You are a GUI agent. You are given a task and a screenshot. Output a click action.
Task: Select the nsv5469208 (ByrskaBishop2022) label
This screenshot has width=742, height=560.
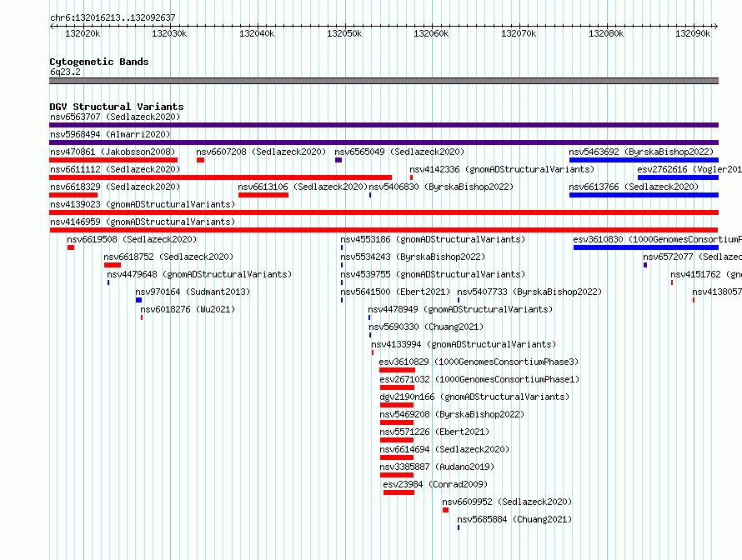[452, 414]
